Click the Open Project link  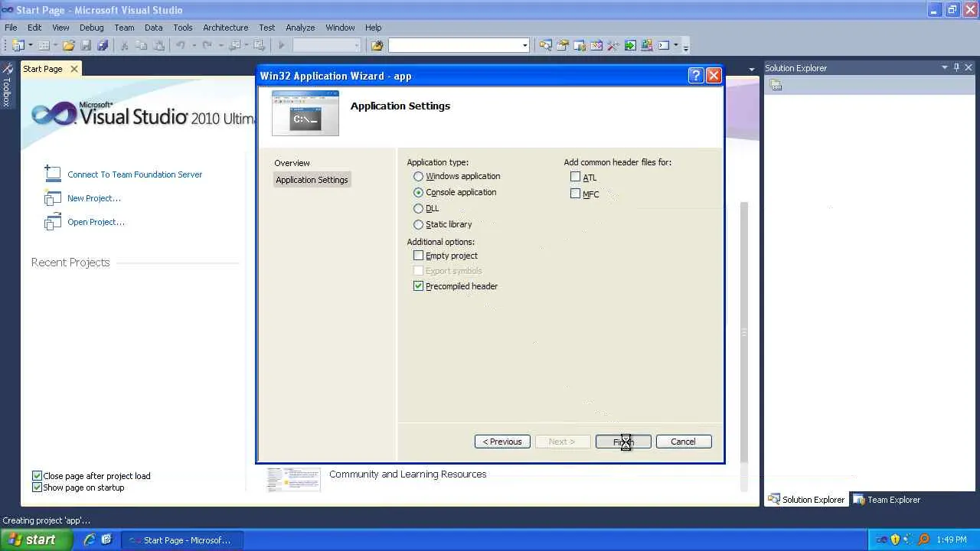click(96, 222)
